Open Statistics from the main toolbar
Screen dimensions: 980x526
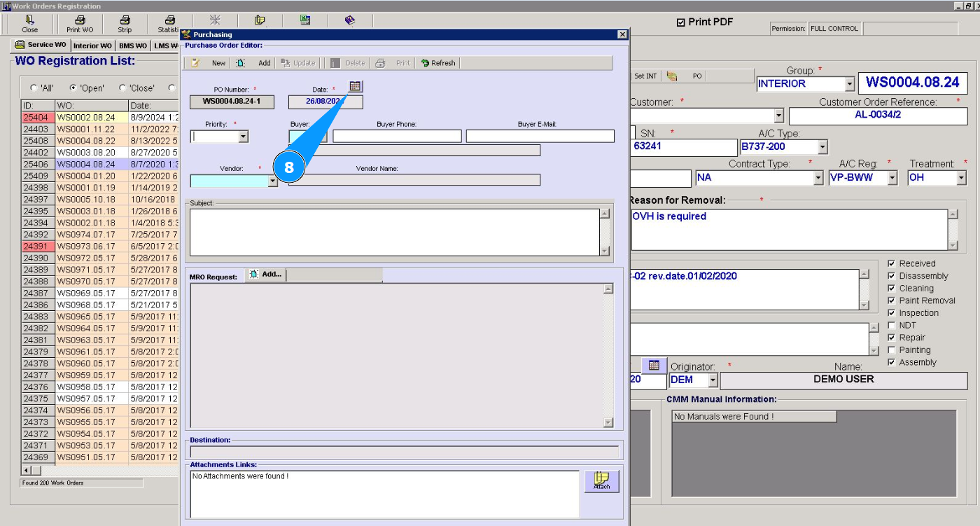point(169,24)
